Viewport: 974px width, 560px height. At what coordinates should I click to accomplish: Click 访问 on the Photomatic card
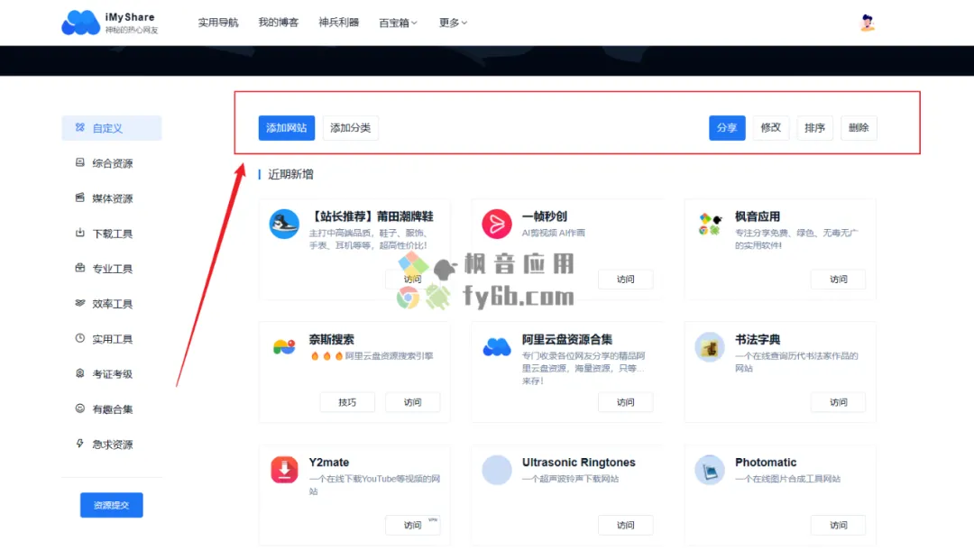point(838,525)
